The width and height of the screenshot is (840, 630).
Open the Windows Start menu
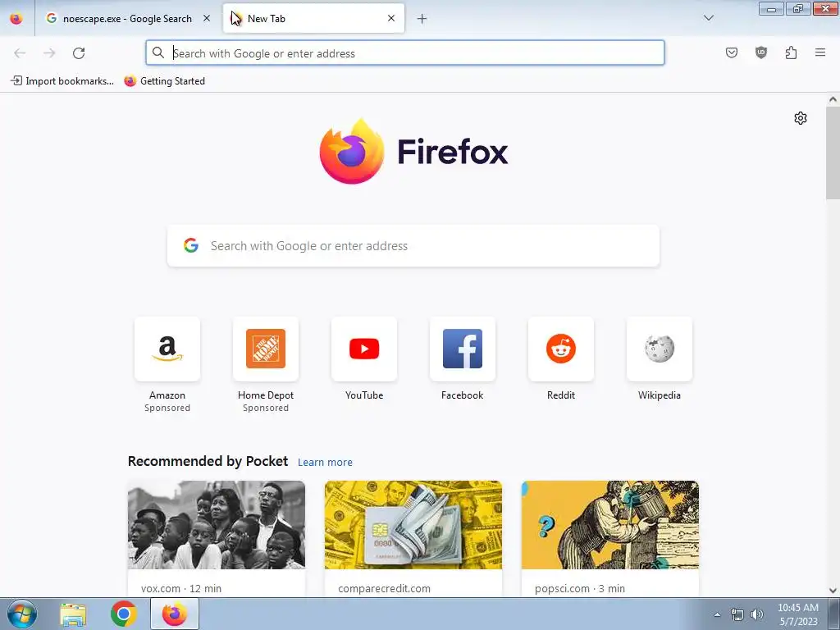tap(22, 614)
